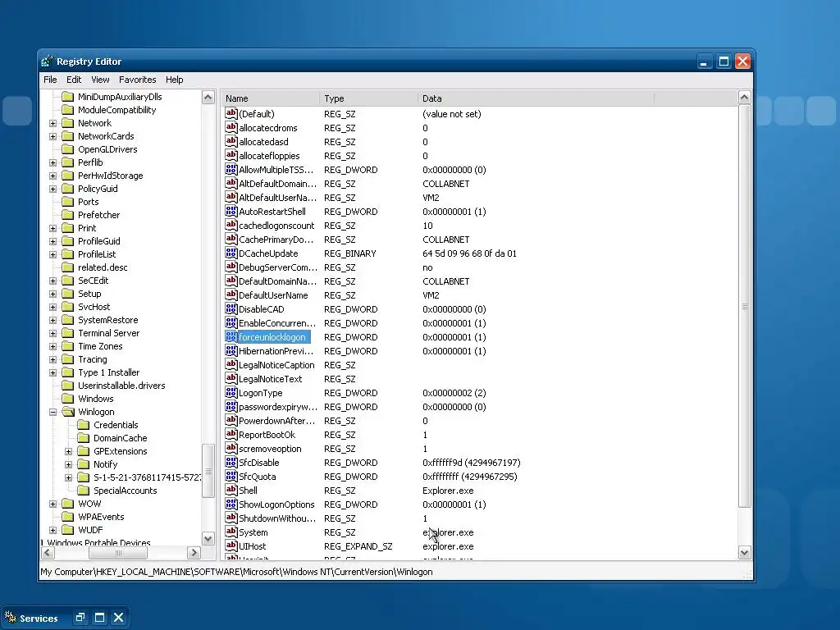The width and height of the screenshot is (840, 630).
Task: Click the Data column header
Action: (536, 98)
